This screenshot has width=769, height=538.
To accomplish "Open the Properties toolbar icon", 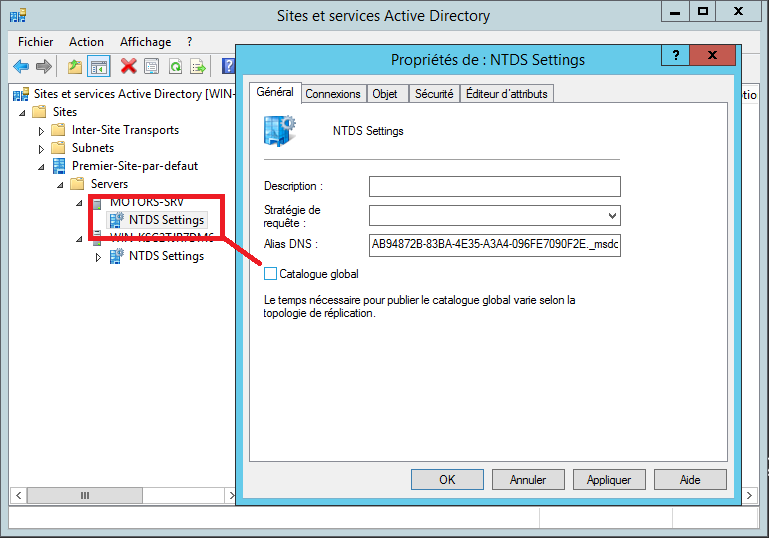I will coord(152,66).
